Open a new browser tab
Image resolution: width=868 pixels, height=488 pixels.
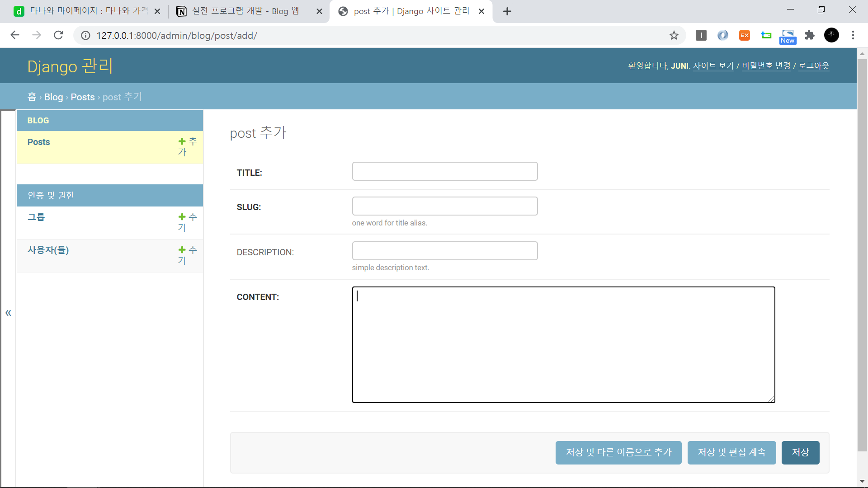[x=507, y=11]
